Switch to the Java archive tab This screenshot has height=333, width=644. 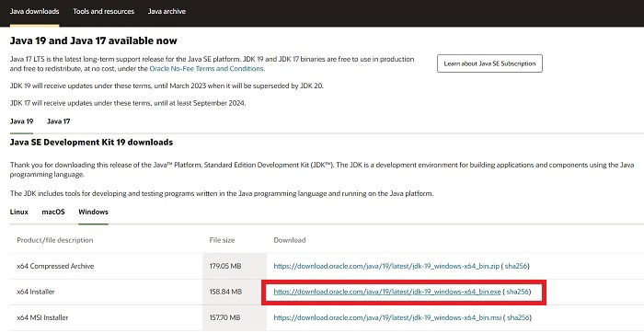click(167, 11)
